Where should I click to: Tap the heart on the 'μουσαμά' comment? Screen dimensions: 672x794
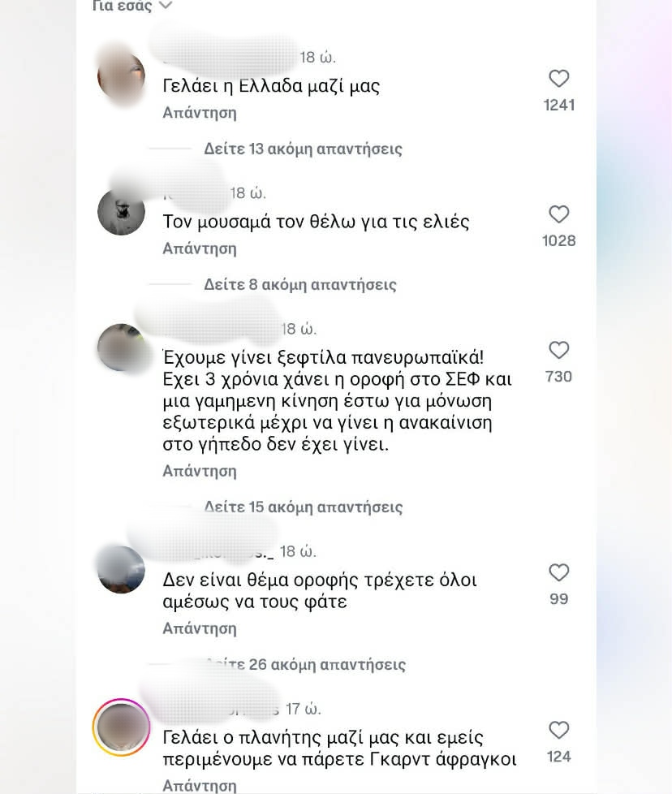point(558,214)
